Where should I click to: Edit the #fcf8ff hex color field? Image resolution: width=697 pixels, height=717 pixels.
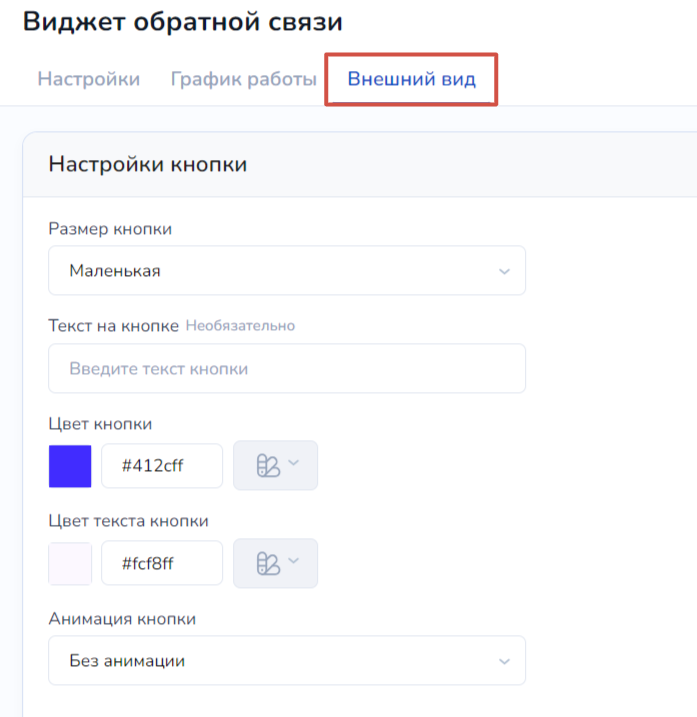162,563
